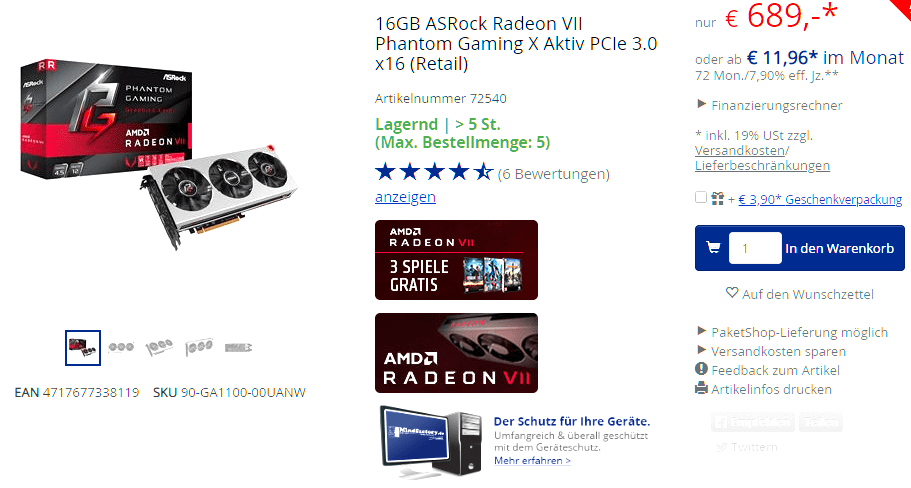The height and width of the screenshot is (488, 911).
Task: Click the shopping cart icon
Action: (713, 248)
